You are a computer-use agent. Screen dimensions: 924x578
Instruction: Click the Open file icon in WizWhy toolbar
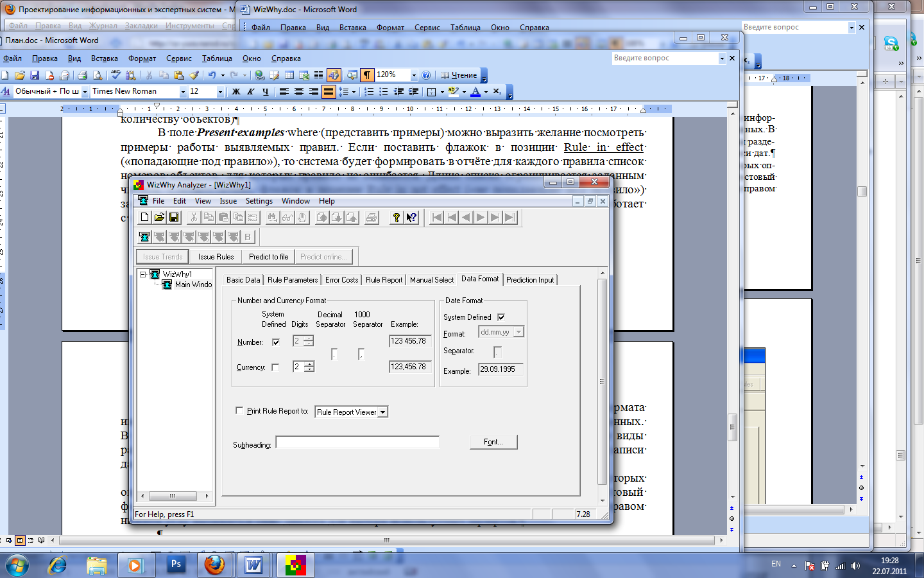coord(159,218)
